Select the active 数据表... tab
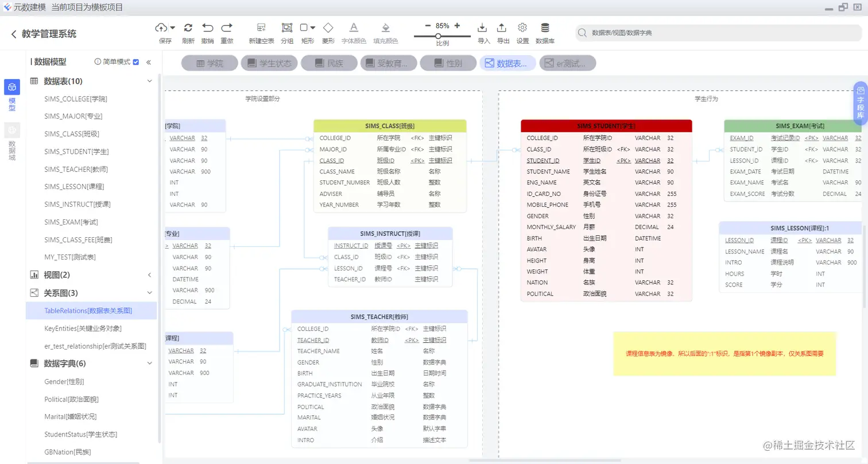The image size is (868, 464). (x=507, y=63)
